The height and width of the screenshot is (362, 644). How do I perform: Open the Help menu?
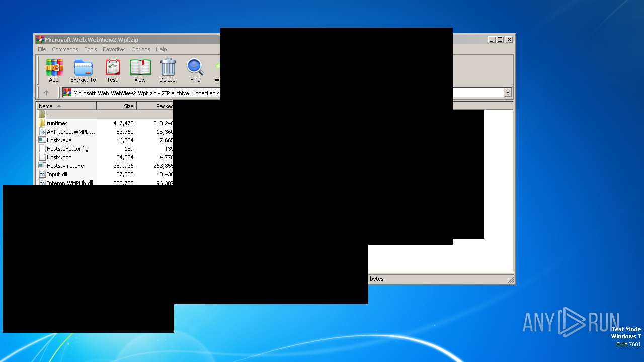(161, 49)
